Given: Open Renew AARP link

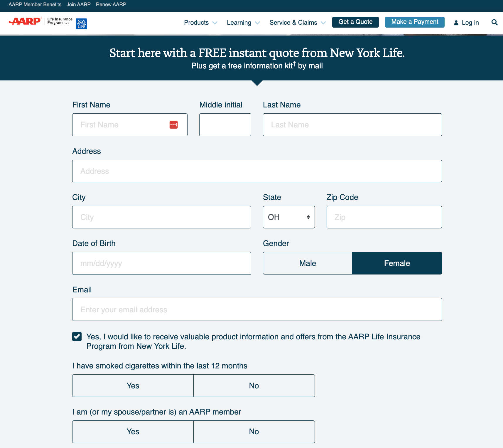Looking at the screenshot, I should (x=111, y=4).
